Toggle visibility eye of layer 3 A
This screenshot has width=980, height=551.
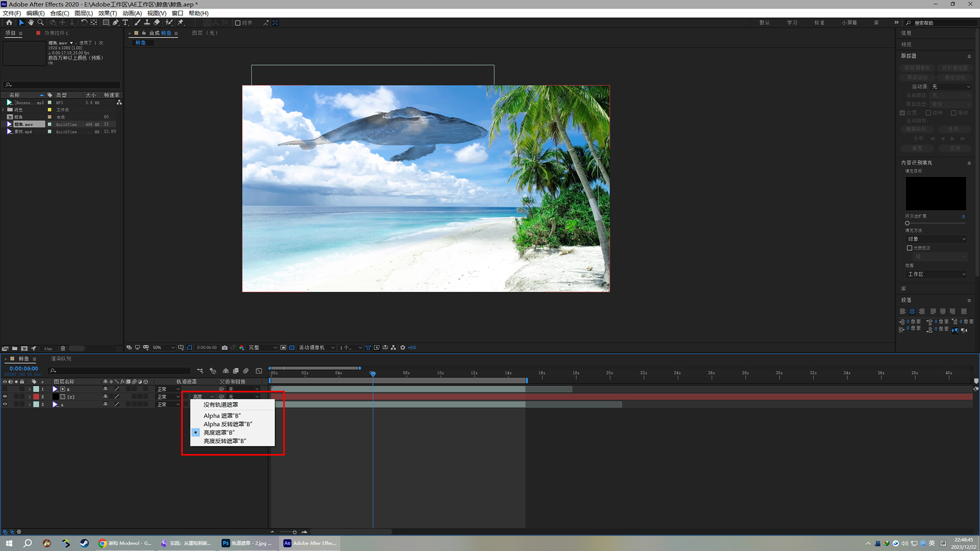(x=5, y=404)
